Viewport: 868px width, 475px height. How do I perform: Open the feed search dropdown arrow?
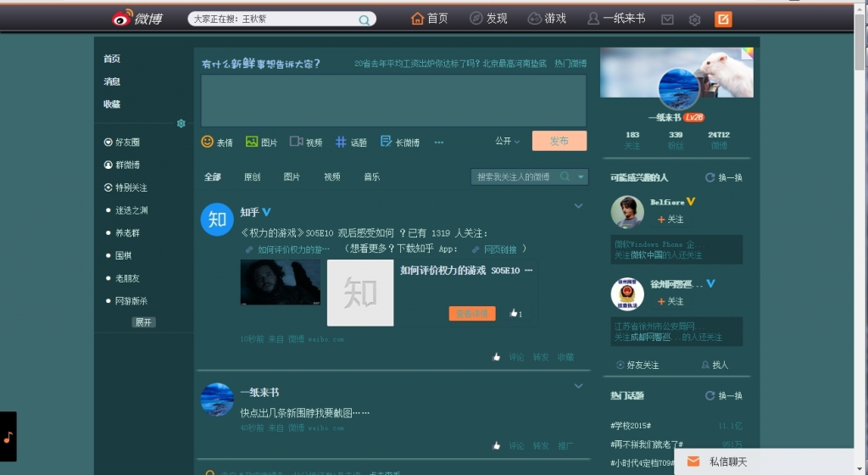(x=581, y=176)
